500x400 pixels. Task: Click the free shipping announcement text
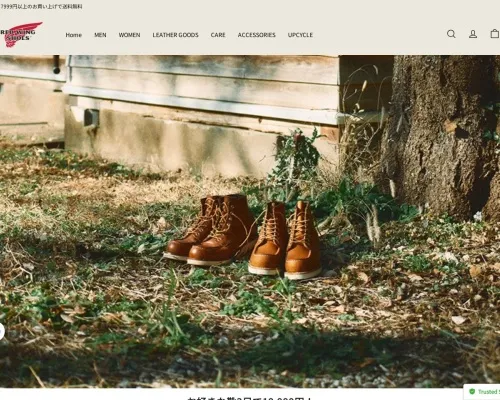click(x=41, y=6)
